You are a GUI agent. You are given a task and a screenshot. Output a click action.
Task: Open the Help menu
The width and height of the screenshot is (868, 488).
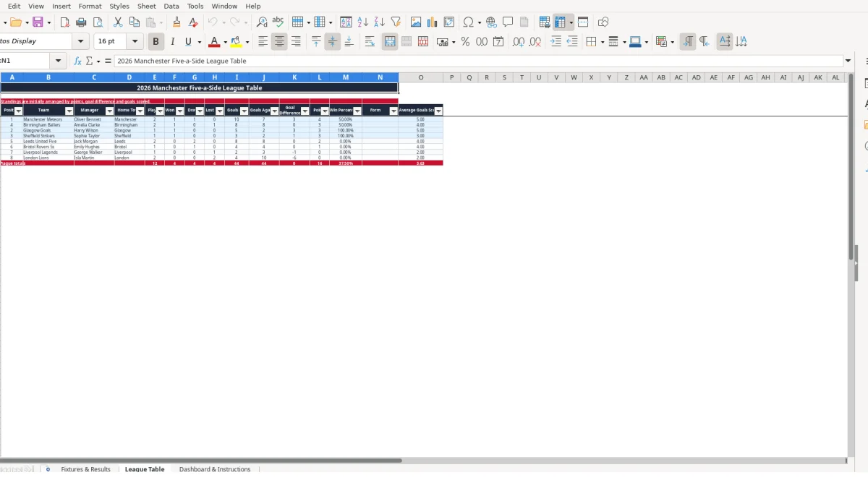253,6
